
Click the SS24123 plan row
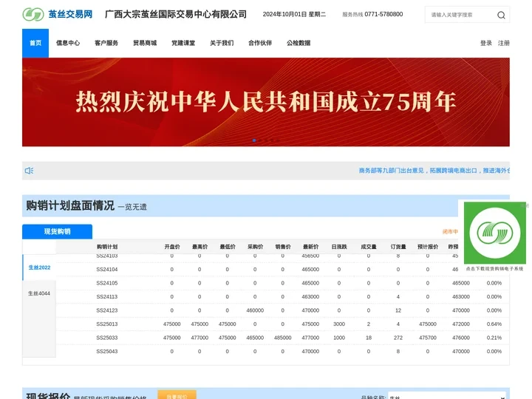[x=282, y=310]
